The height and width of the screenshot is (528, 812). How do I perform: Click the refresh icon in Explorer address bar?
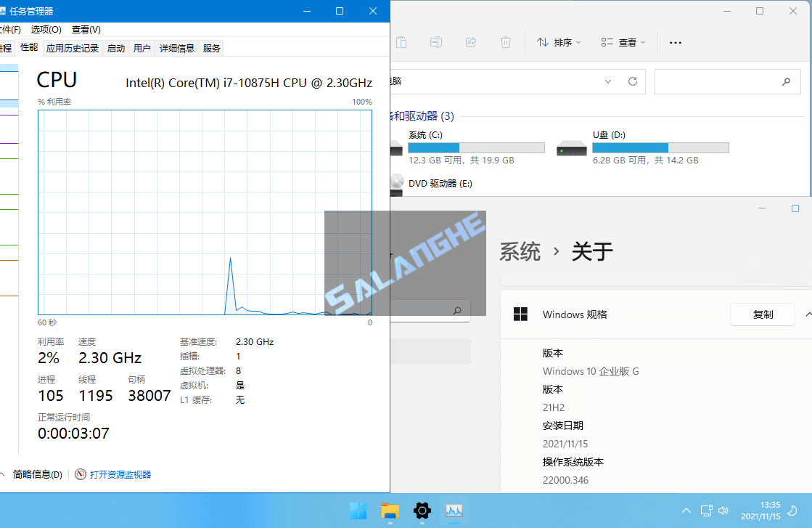[632, 81]
